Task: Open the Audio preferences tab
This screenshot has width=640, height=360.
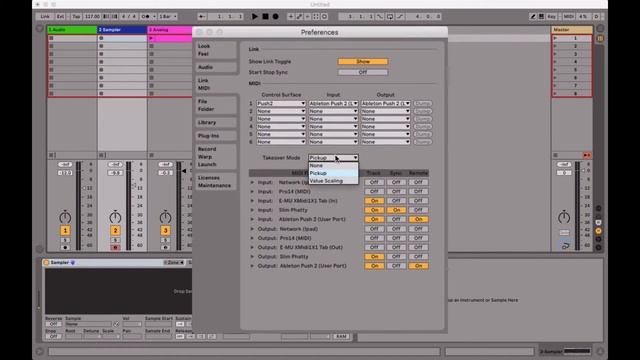Action: [x=216, y=67]
